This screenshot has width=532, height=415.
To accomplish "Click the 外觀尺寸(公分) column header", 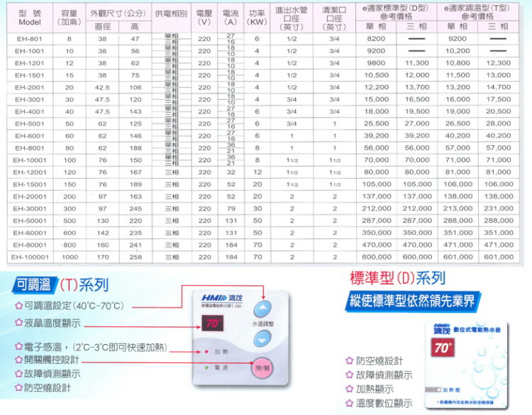I will click(118, 13).
